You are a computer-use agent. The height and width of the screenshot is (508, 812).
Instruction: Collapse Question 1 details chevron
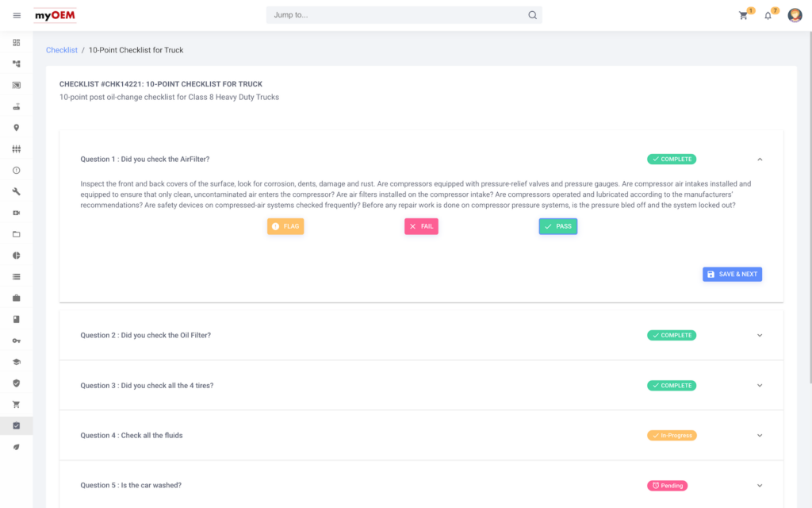(x=760, y=159)
